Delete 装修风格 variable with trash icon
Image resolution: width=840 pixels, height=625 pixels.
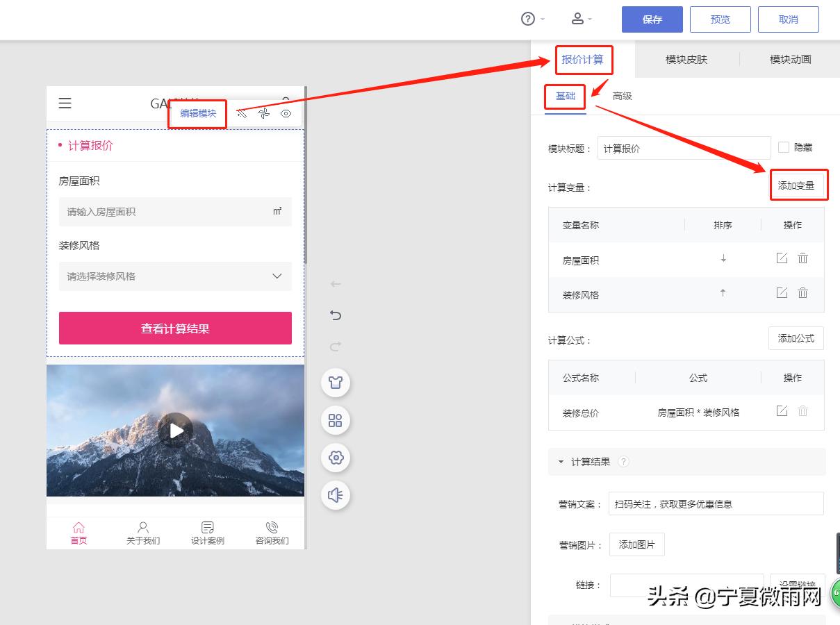tap(802, 292)
